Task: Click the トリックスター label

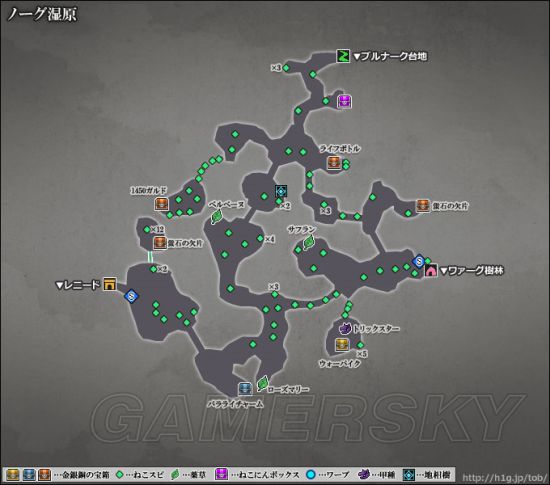Action: tap(376, 329)
